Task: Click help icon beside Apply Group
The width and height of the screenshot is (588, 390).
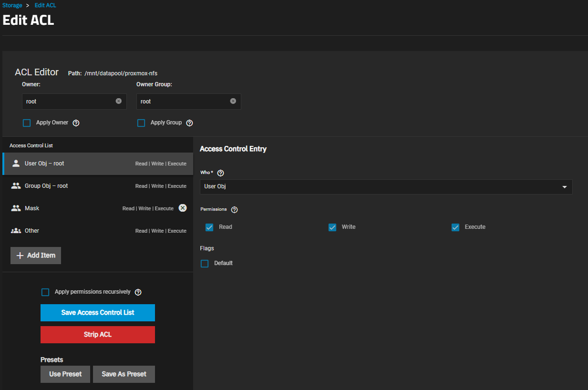Action: (x=189, y=123)
